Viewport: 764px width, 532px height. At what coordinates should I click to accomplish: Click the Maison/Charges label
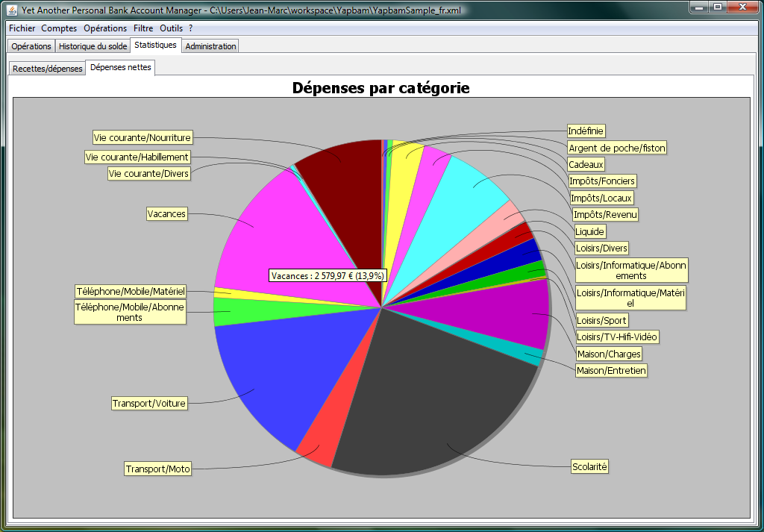pyautogui.click(x=609, y=353)
